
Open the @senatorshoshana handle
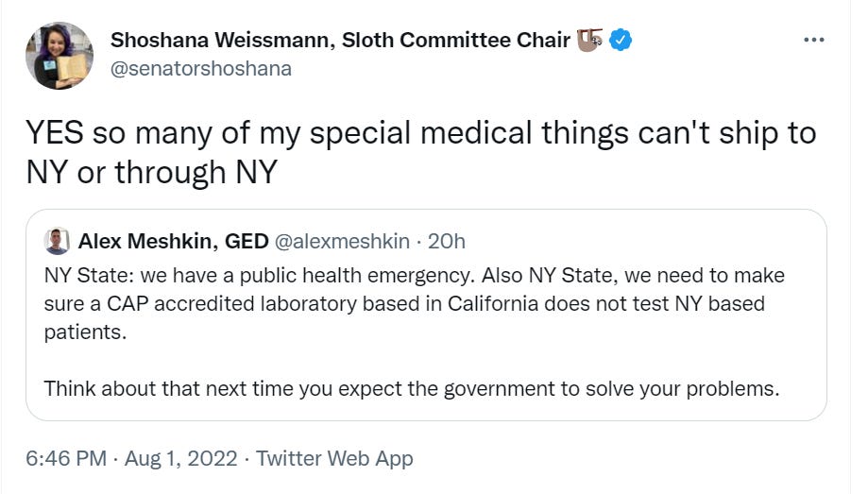tap(201, 68)
